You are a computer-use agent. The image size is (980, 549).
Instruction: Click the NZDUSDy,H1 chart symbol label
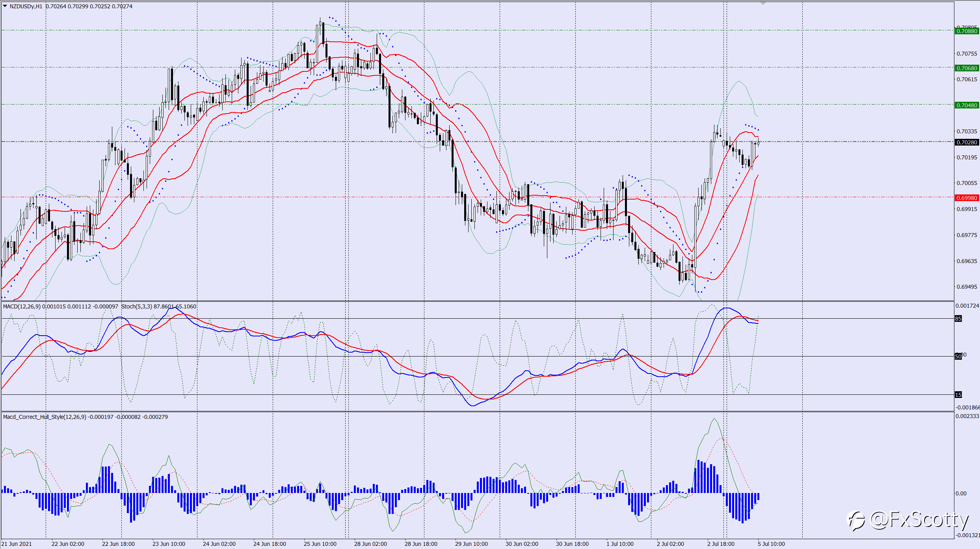pos(26,6)
